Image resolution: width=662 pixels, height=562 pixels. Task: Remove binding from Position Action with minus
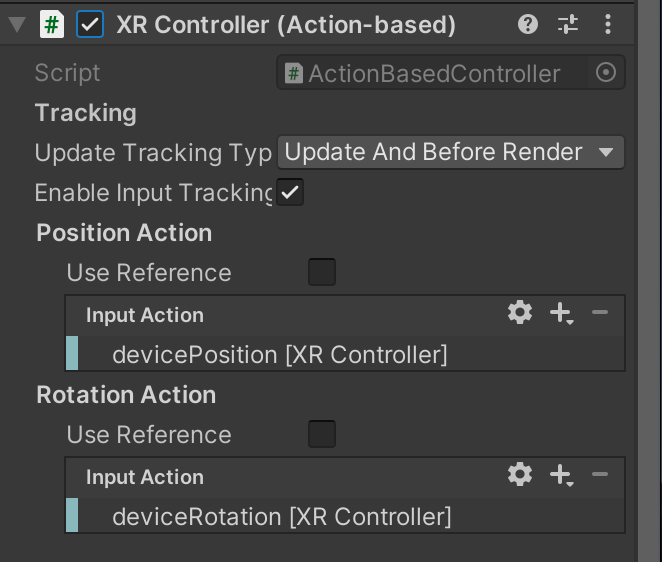point(600,312)
